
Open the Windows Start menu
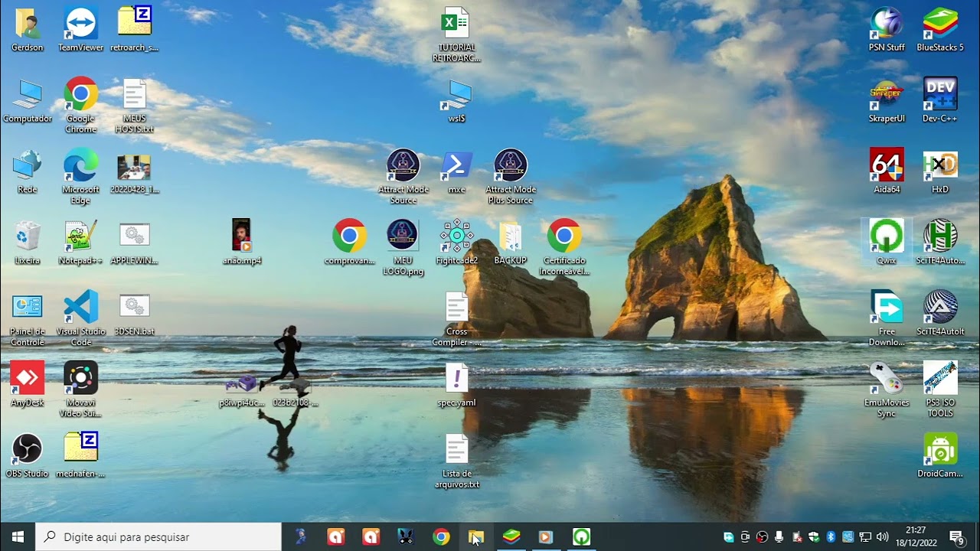coord(18,536)
